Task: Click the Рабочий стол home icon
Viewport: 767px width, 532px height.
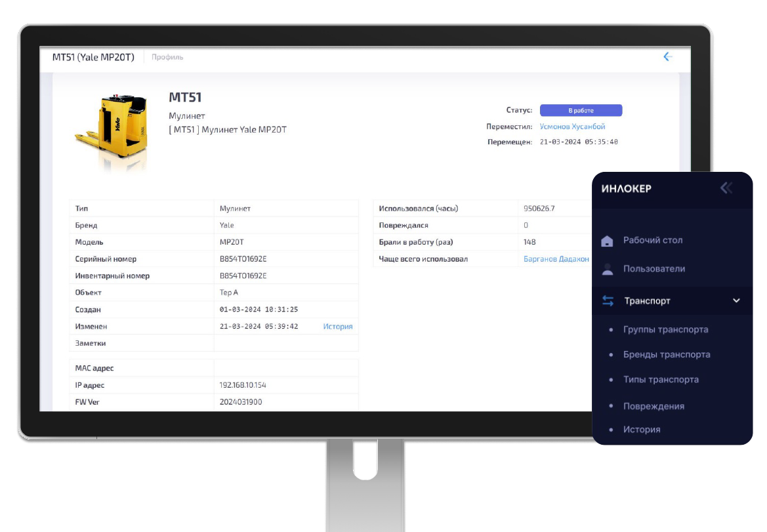Action: pos(607,241)
